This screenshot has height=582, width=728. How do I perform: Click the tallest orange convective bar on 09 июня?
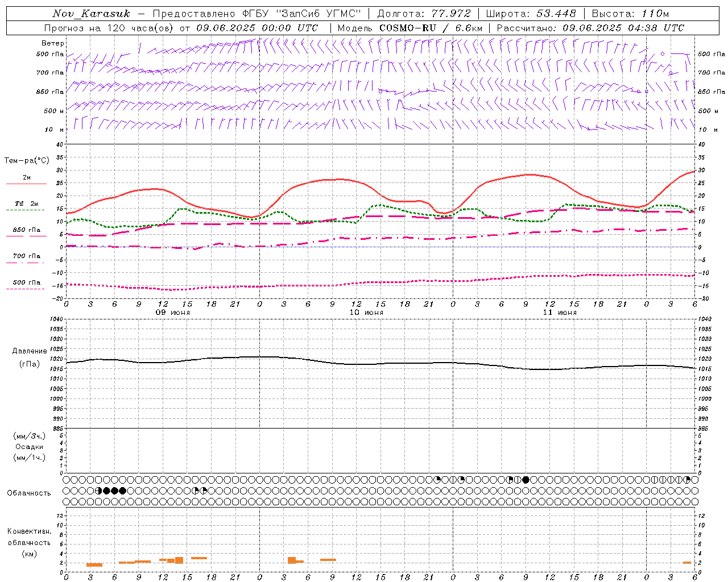point(179,560)
